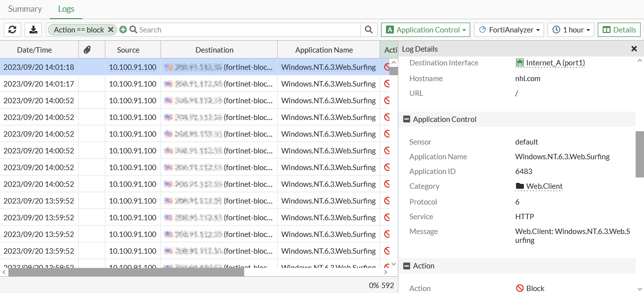This screenshot has width=644, height=293.
Task: Click the FortiAnalyzer pie icon
Action: click(483, 29)
